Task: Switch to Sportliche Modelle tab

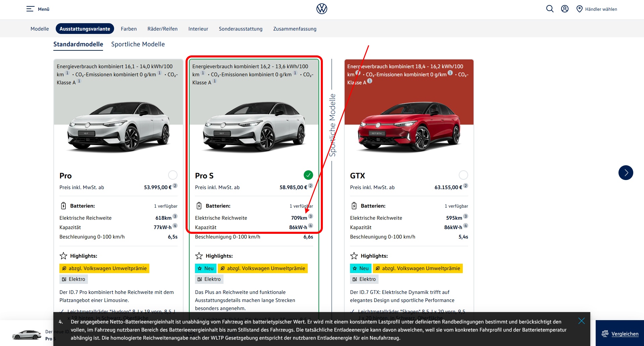Action: 138,44
